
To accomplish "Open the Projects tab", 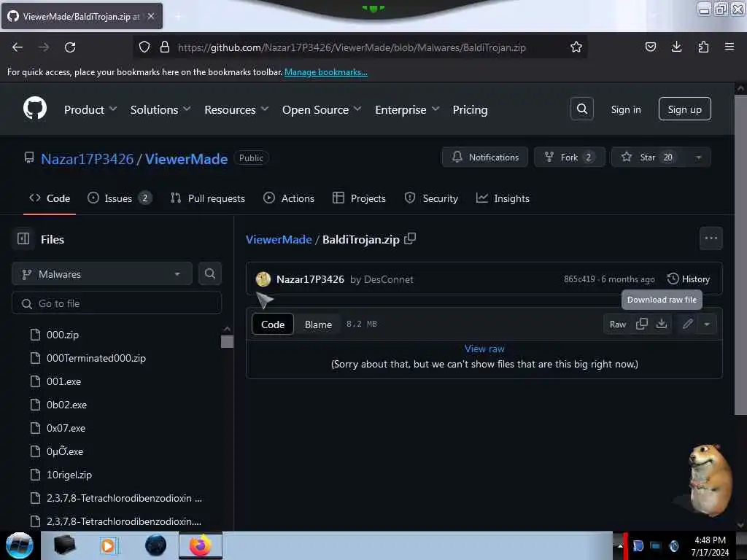I will (359, 198).
